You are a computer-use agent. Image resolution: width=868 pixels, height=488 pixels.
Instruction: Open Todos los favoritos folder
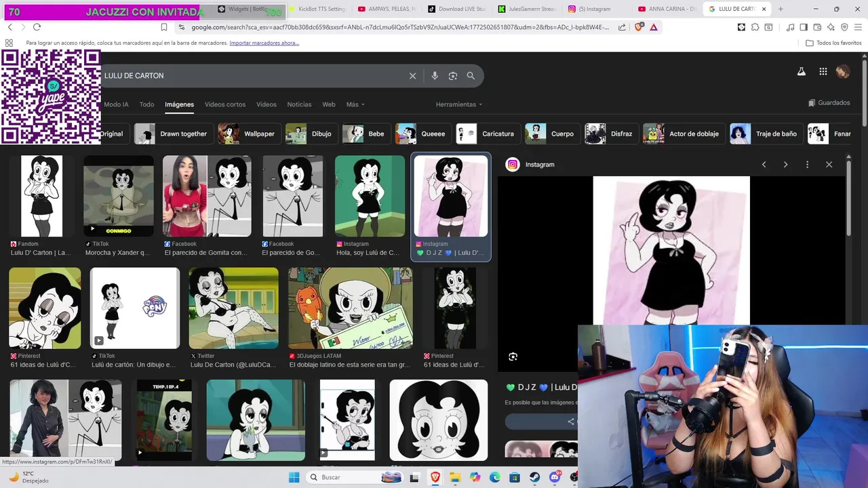coord(833,43)
